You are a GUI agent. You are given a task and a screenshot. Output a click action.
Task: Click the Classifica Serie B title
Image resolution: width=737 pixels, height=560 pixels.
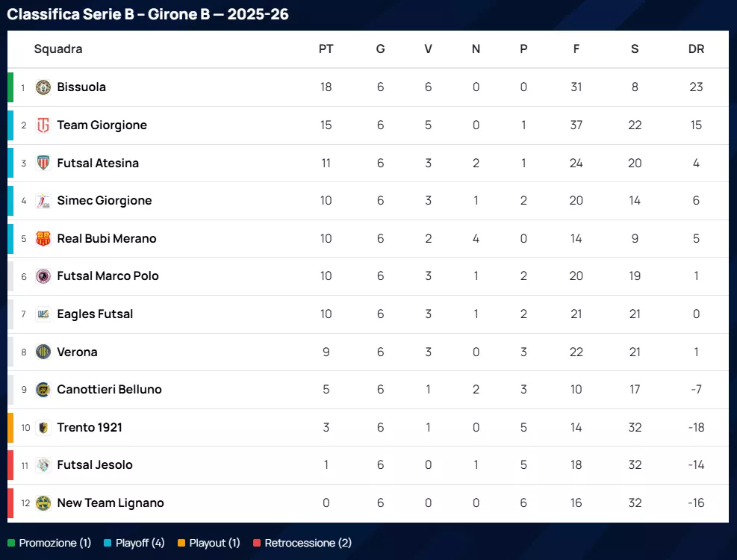coord(148,14)
